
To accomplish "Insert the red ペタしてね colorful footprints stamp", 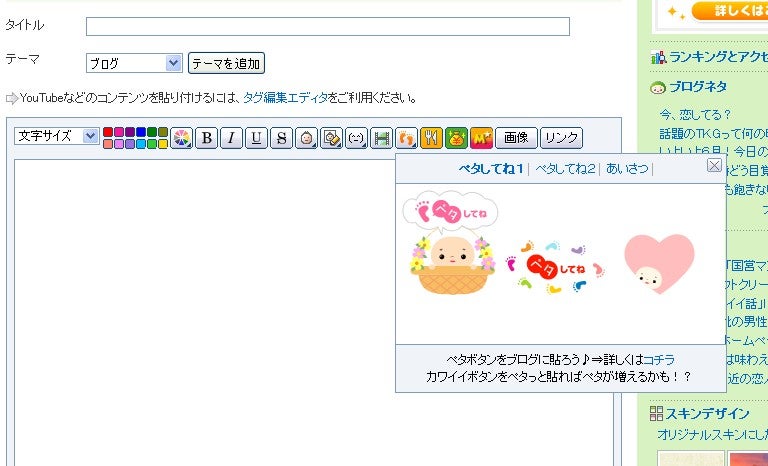I will (x=555, y=268).
